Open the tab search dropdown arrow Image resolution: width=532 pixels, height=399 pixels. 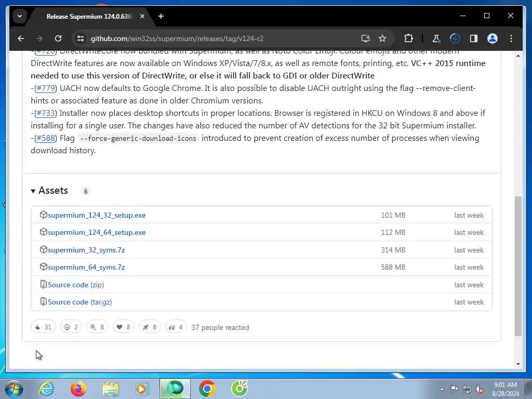click(x=20, y=16)
